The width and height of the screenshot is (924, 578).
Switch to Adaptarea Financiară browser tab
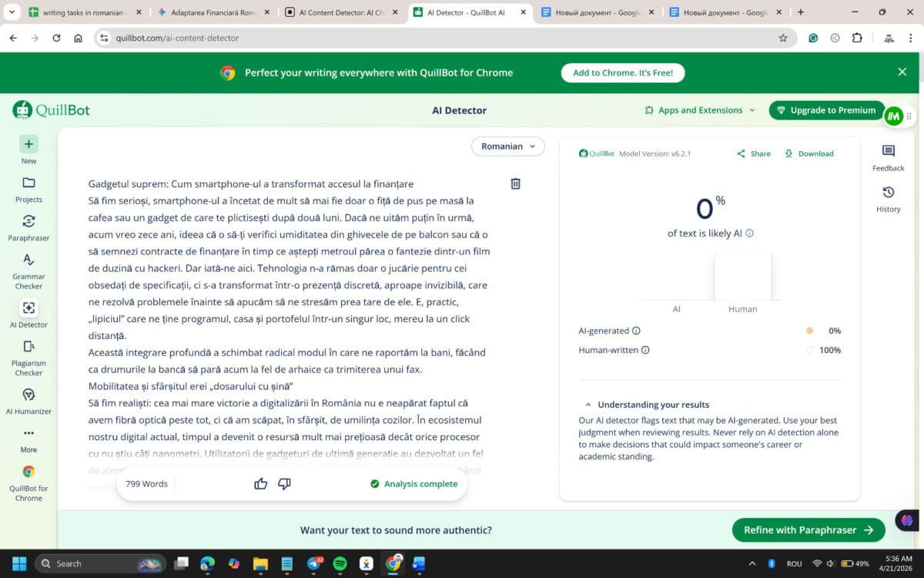pos(213,12)
